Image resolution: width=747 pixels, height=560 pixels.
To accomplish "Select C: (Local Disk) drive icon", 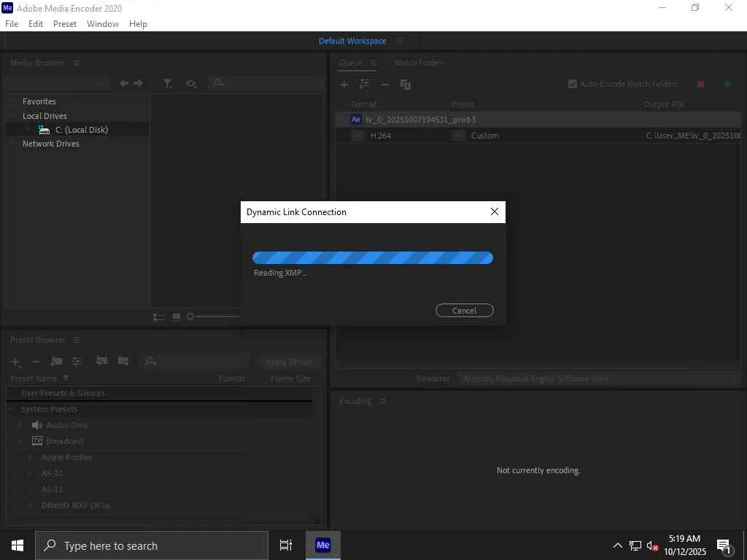I will (44, 130).
